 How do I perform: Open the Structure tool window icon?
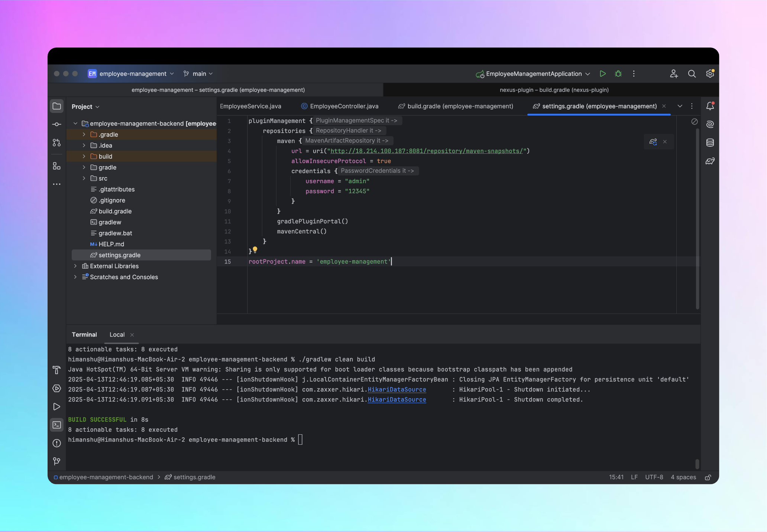coord(57,166)
